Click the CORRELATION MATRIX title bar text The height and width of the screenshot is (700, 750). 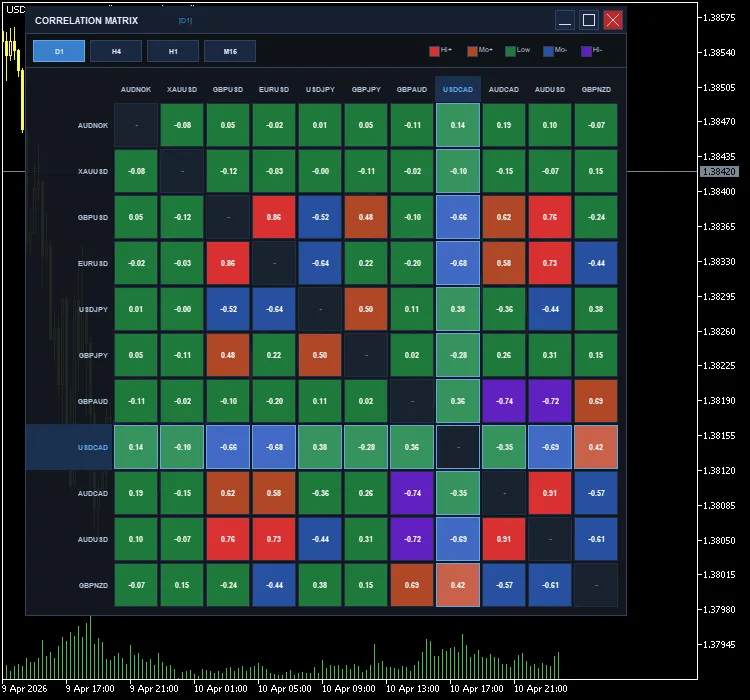tap(86, 21)
